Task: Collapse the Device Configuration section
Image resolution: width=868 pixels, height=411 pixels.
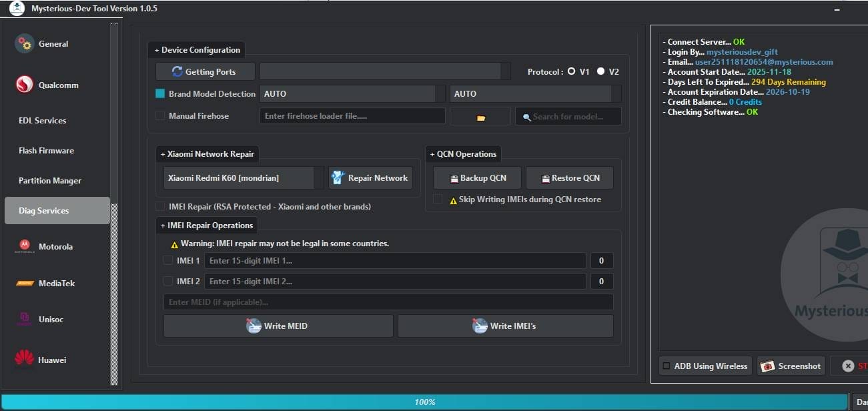Action: click(197, 49)
